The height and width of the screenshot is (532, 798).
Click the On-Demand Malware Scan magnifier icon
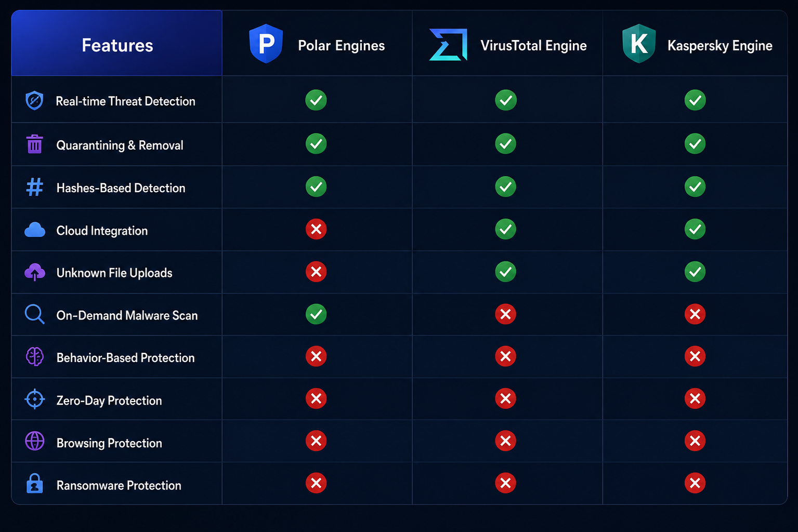click(x=35, y=314)
